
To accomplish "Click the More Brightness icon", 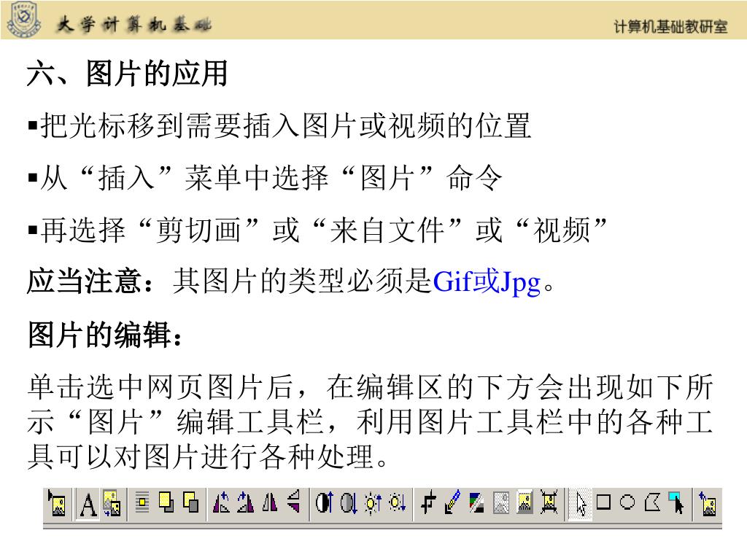I will click(373, 503).
